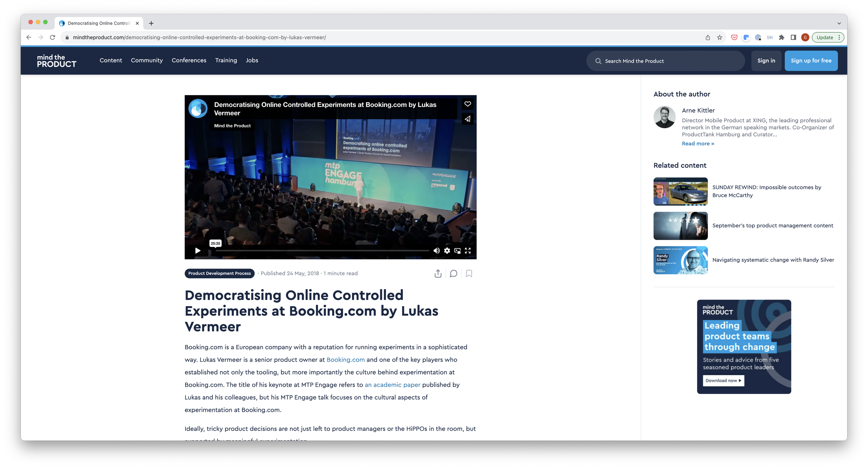This screenshot has width=868, height=468.
Task: Open article comments via speech bubble
Action: (x=453, y=273)
